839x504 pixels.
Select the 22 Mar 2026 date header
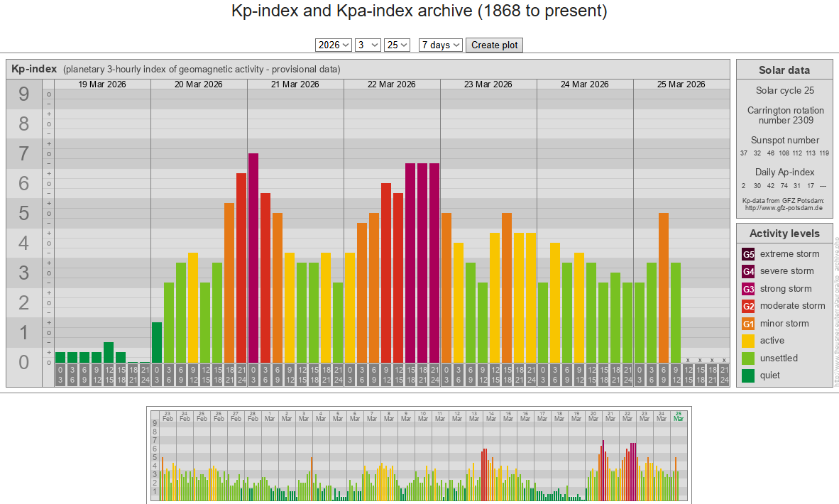click(392, 84)
